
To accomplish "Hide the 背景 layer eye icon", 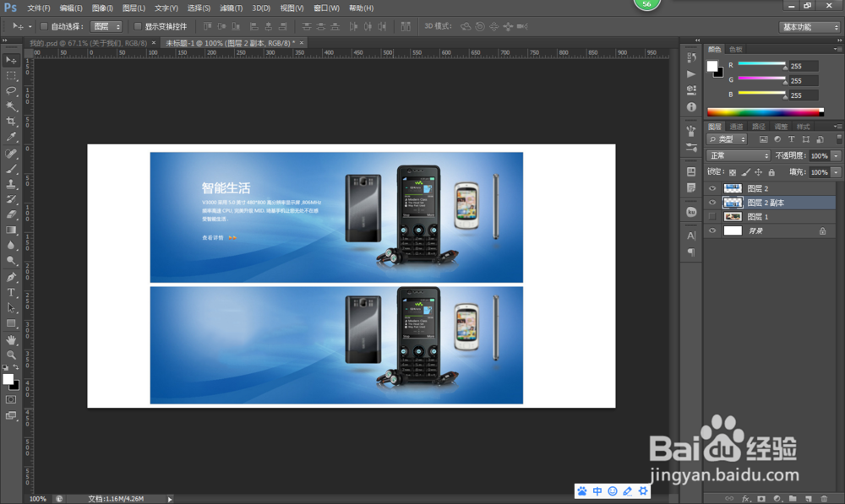I will pos(711,230).
